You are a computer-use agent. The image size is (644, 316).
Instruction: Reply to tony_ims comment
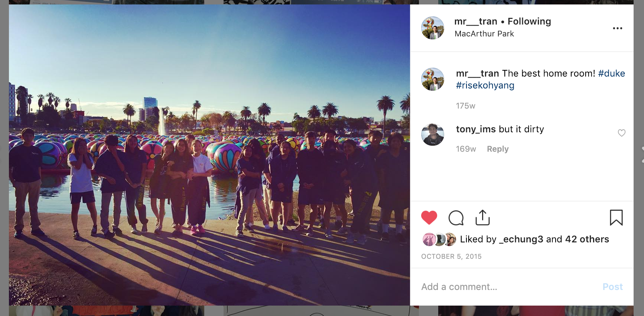(x=498, y=149)
